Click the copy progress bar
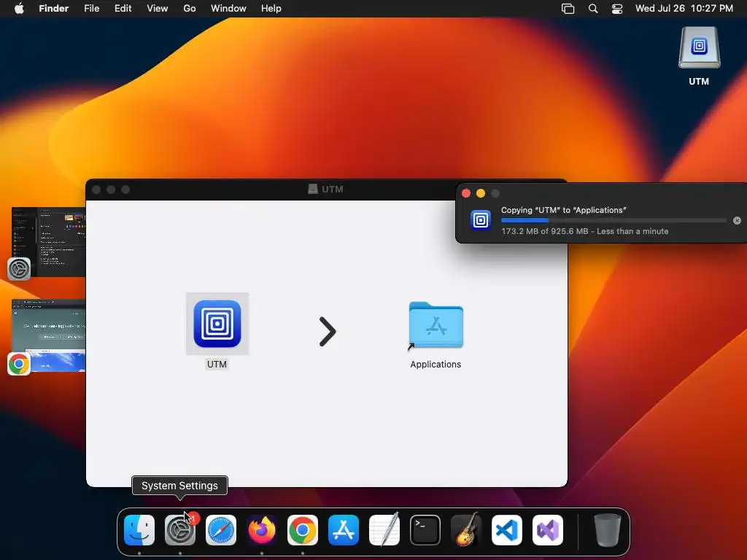 pos(614,220)
